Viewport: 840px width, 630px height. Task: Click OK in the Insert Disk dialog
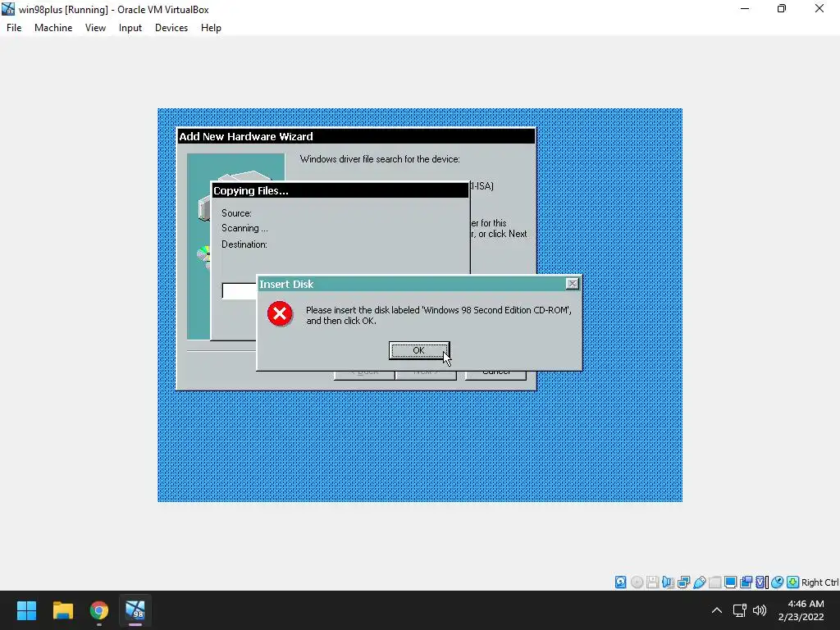[419, 350]
